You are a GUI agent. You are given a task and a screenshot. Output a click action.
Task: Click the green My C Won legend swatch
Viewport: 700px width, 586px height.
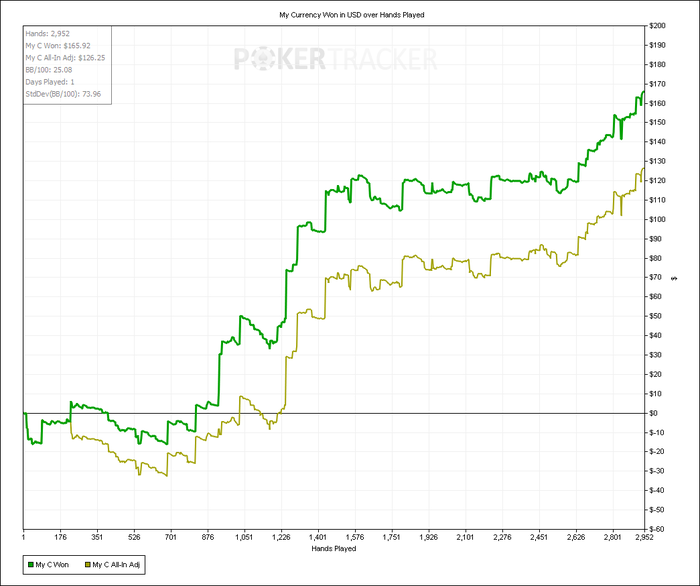(31, 565)
